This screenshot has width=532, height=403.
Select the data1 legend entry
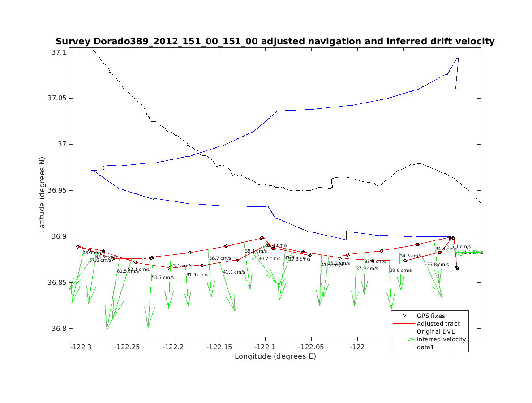click(425, 347)
